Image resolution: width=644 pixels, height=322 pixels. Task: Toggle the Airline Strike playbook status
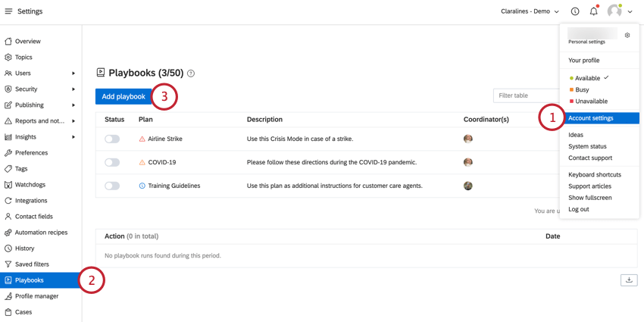[112, 139]
